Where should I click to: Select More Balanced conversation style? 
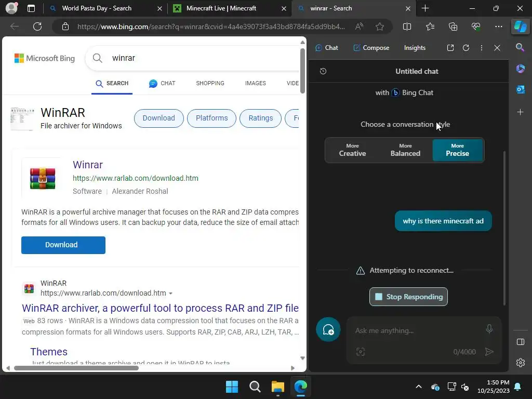(405, 150)
